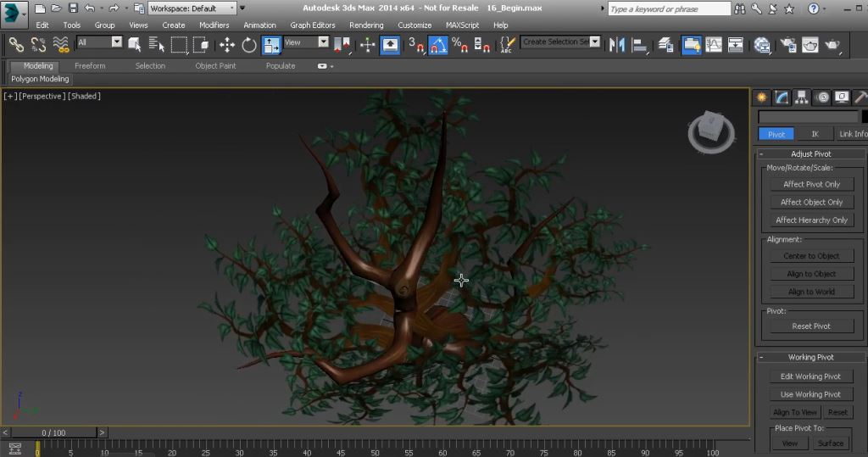The image size is (868, 457).
Task: Collapse the Adjust Pivot rollout
Action: [811, 154]
